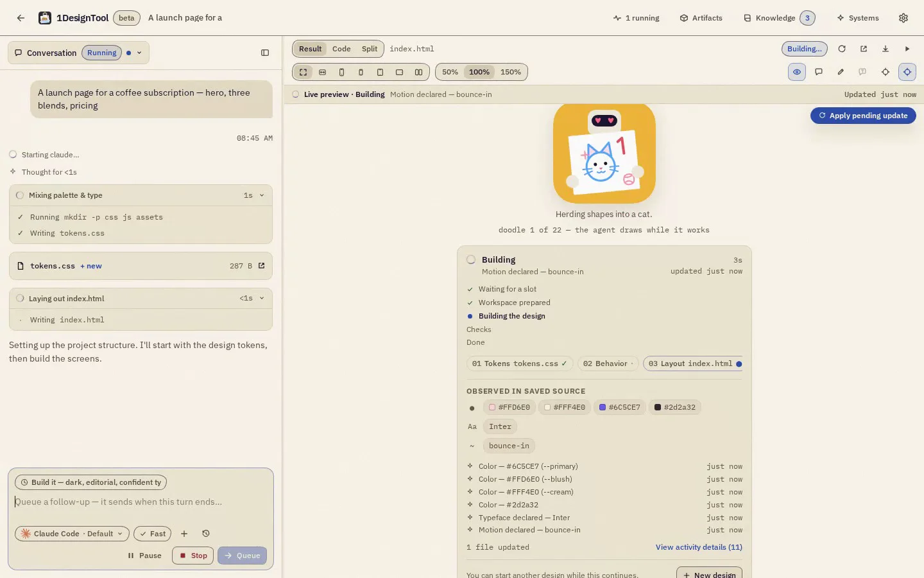Add an attachment with the plus icon
The width and height of the screenshot is (924, 578).
click(x=184, y=534)
